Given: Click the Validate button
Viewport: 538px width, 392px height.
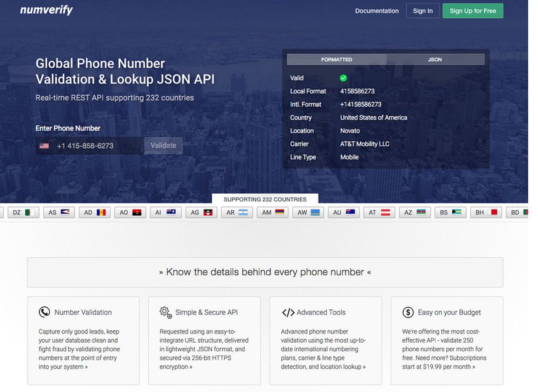Looking at the screenshot, I should tap(162, 145).
